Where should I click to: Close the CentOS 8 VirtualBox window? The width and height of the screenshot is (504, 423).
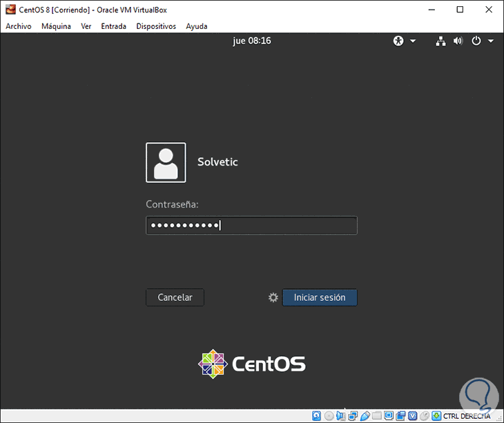(x=489, y=10)
